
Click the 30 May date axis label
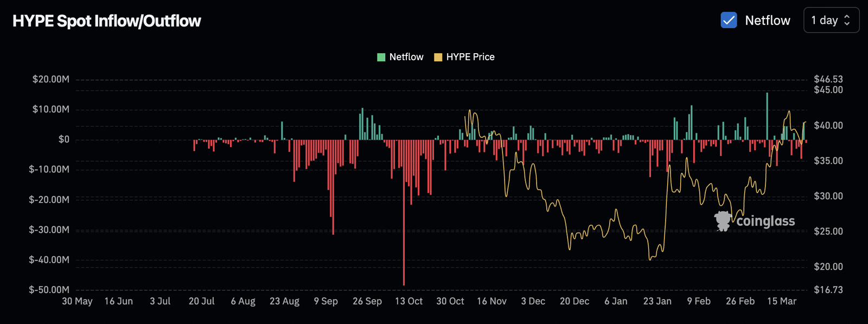[77, 301]
